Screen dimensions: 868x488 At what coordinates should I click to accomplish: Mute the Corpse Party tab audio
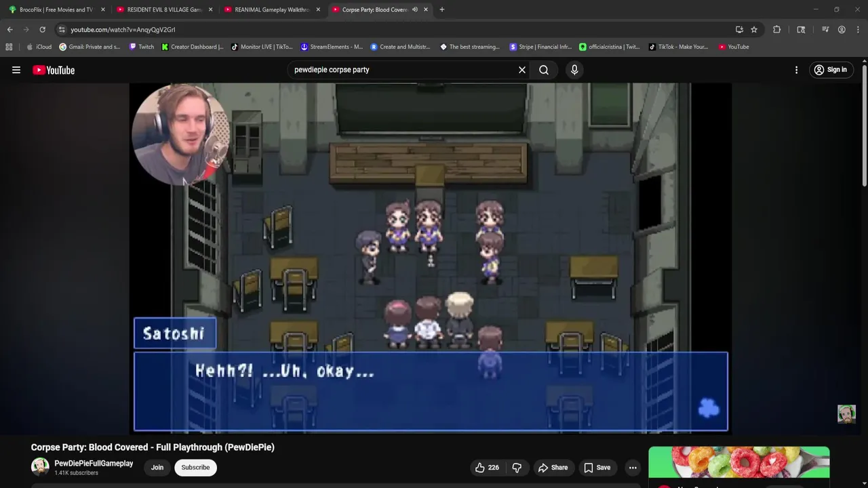414,9
